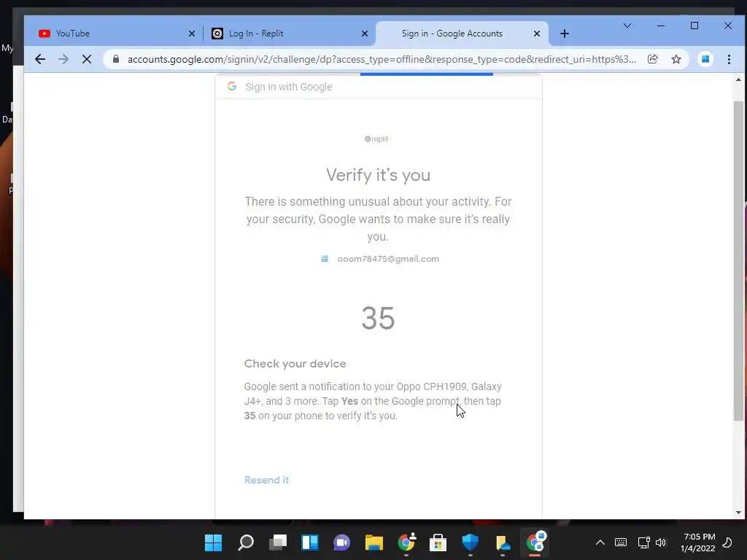Open Chrome three-dot menu
This screenshot has width=747, height=560.
(x=729, y=59)
